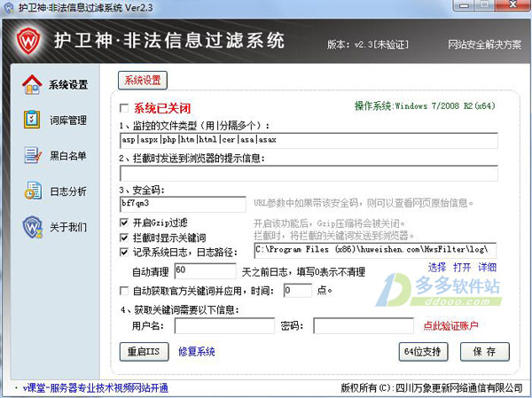This screenshot has width=532, height=398.
Task: Select 关于我们 sidebar label
Action: [x=68, y=227]
